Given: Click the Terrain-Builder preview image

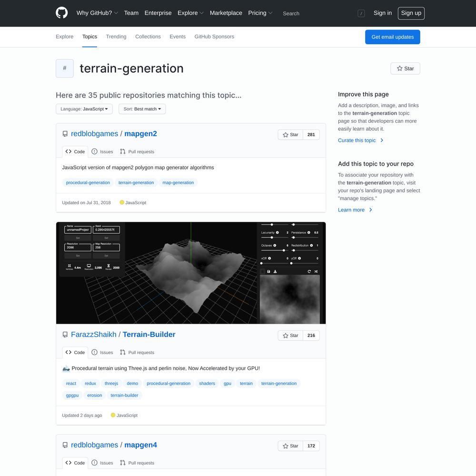Looking at the screenshot, I should (191, 273).
